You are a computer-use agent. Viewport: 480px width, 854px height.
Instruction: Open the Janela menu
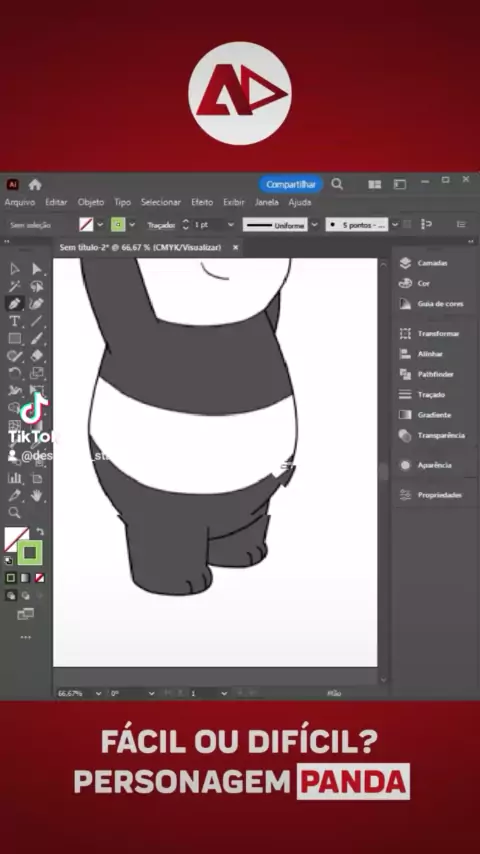tap(266, 202)
